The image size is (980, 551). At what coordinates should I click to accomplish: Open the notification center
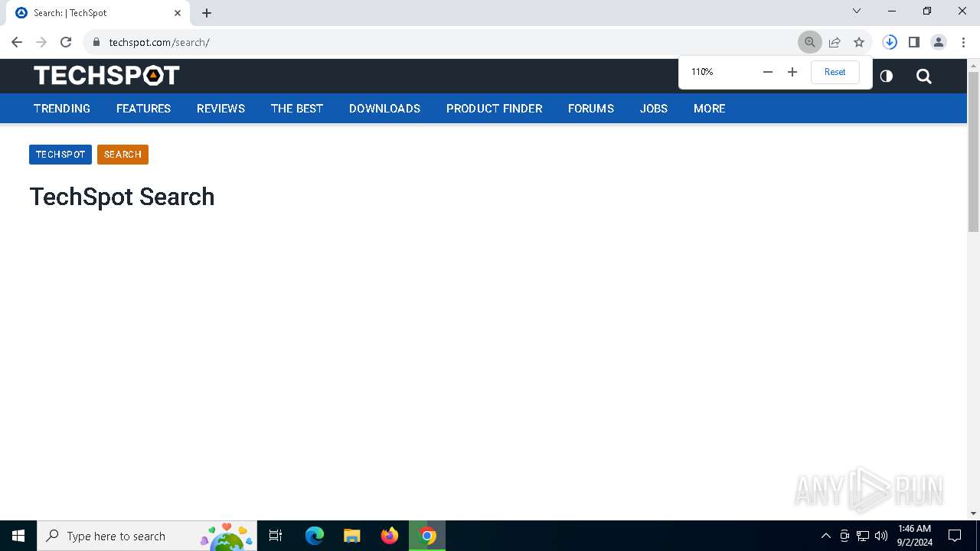(x=955, y=536)
